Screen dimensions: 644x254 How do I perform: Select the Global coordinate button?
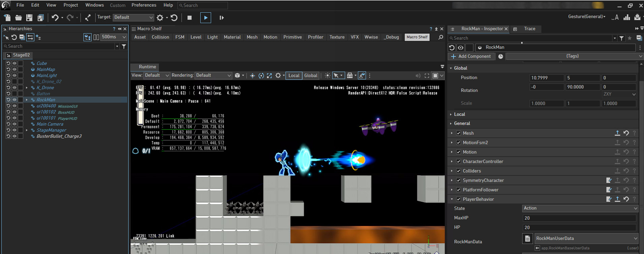pyautogui.click(x=310, y=76)
